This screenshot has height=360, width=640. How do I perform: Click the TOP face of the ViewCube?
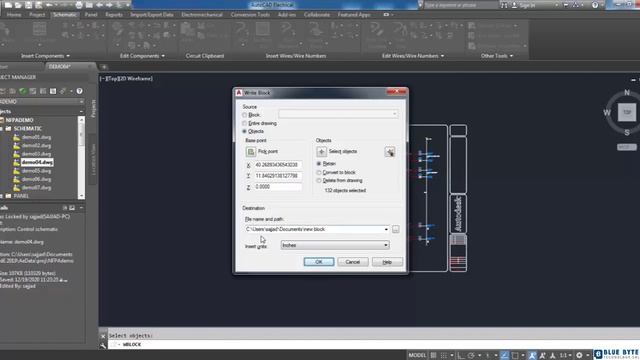pyautogui.click(x=627, y=112)
